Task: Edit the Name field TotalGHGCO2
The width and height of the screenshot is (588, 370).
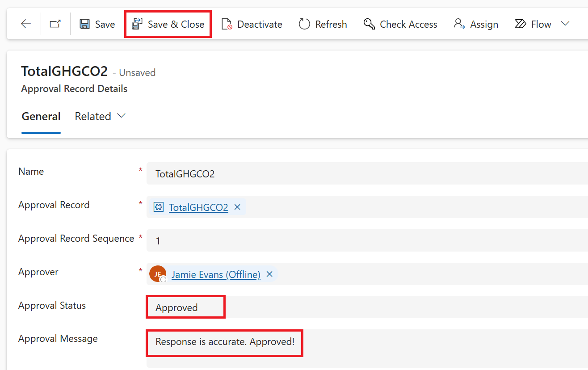Action: 367,173
